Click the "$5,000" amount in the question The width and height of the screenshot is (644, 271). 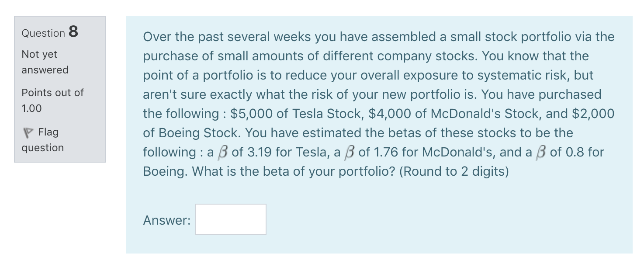tap(252, 114)
